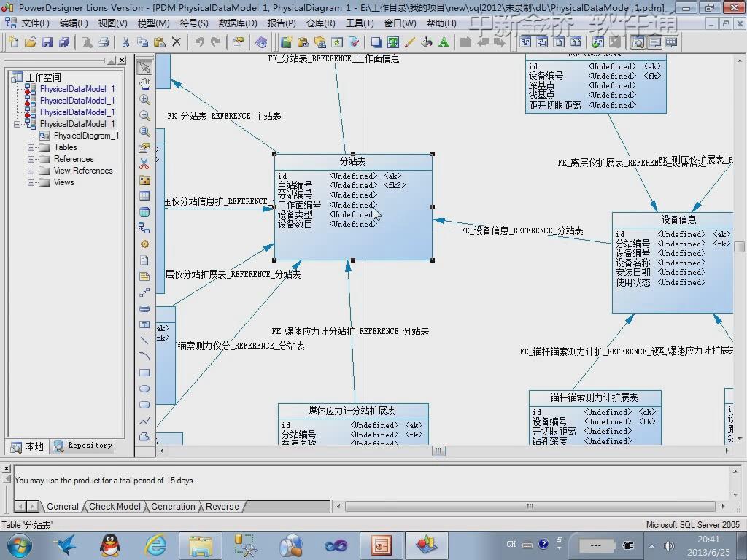747x560 pixels.
Task: Pick the Delete scissors tool in palette
Action: 145,164
